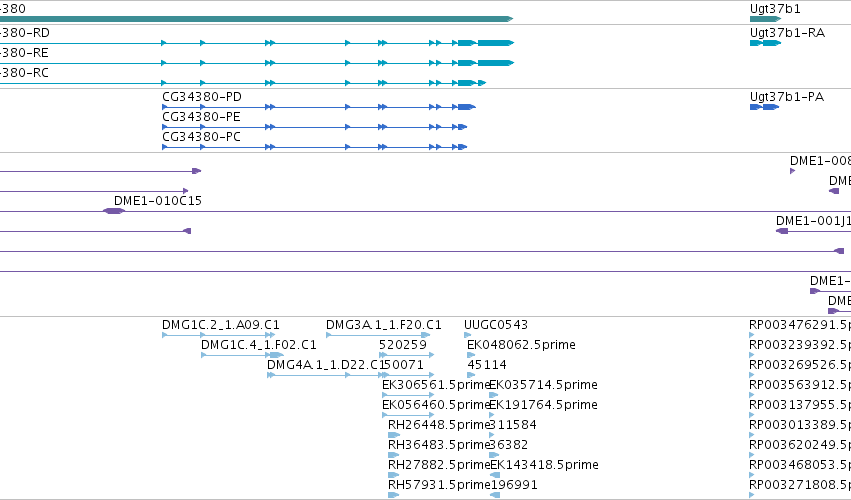Select the RH27882.5prime label
Image resolution: width=851 pixels, height=500 pixels.
(440, 465)
